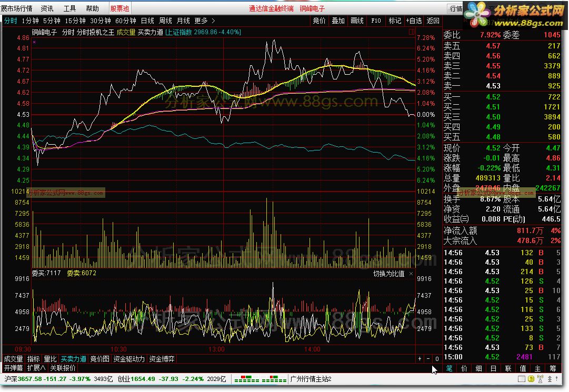Select the 值 tab in bottom-right

point(523,368)
